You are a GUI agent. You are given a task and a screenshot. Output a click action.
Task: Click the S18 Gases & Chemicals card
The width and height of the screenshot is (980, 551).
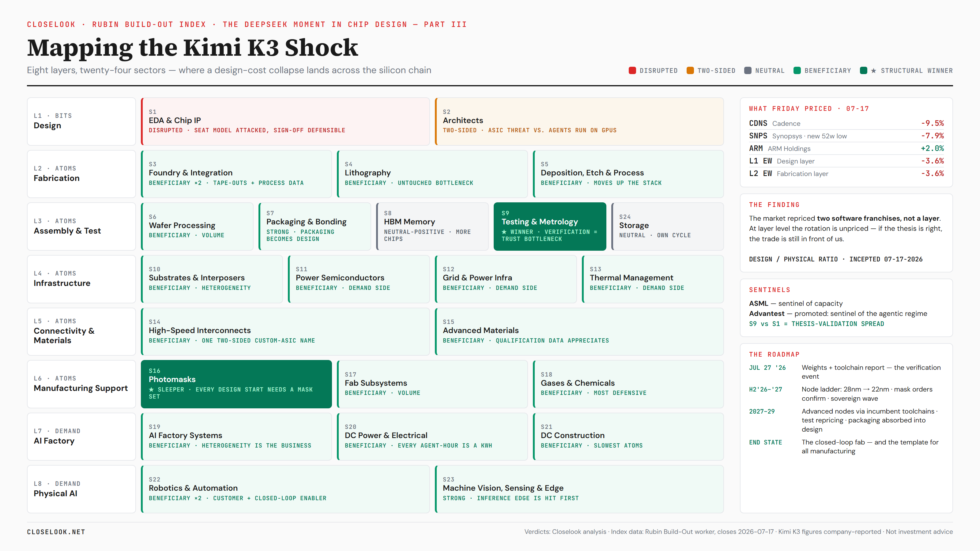628,384
